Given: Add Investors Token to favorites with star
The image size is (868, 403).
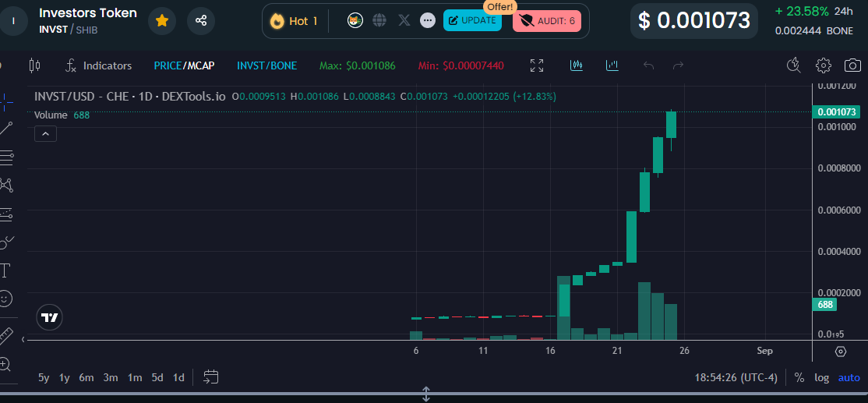Looking at the screenshot, I should [161, 21].
